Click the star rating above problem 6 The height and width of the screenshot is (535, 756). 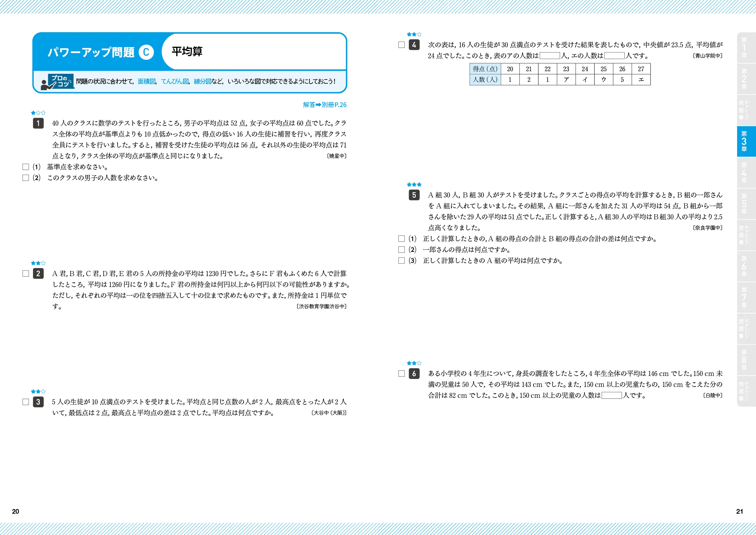(x=414, y=363)
